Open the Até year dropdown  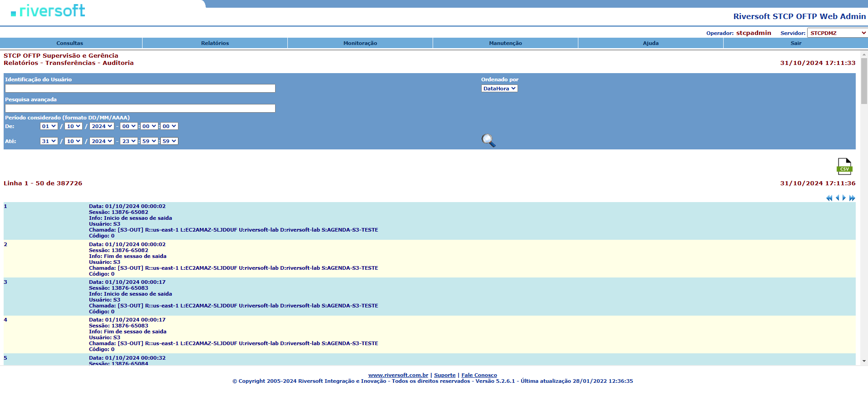pos(102,141)
